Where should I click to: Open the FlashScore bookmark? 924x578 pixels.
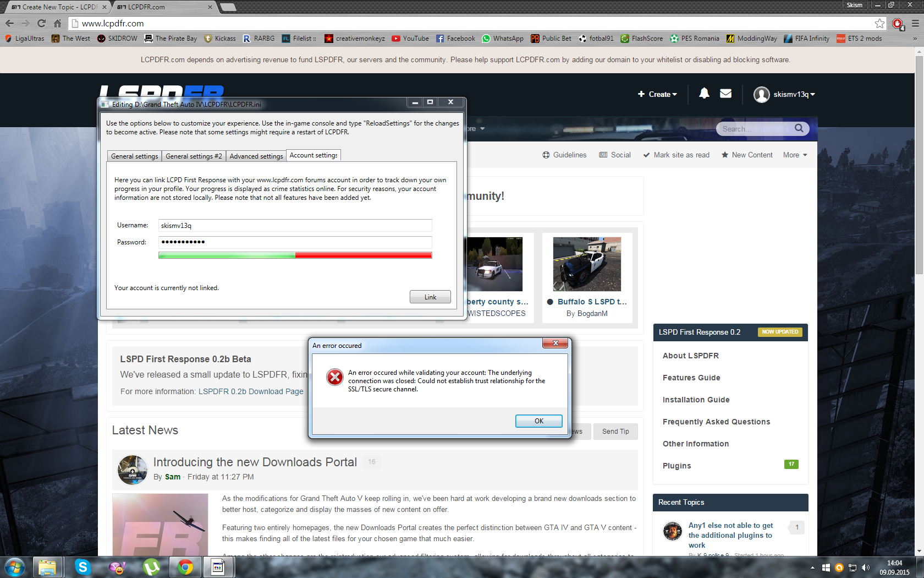click(x=642, y=39)
